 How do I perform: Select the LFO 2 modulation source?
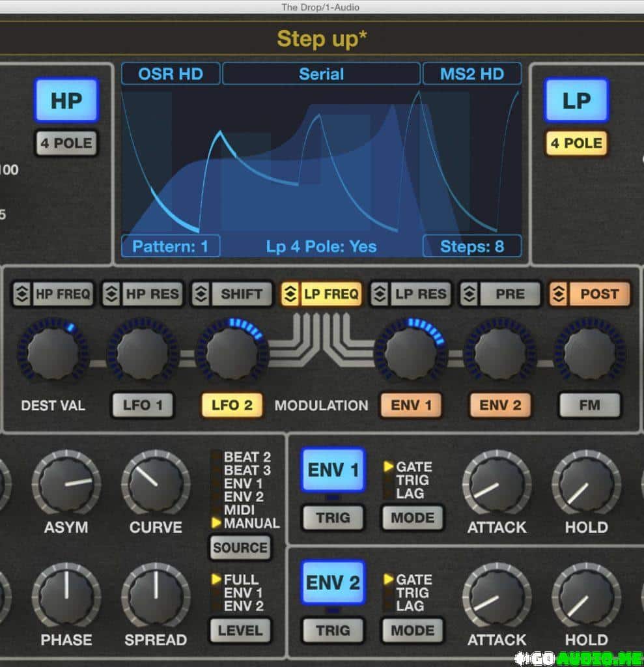point(232,405)
